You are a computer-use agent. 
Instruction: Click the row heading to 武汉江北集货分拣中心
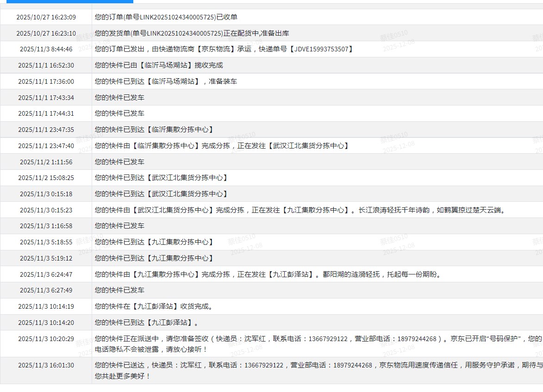[222, 146]
